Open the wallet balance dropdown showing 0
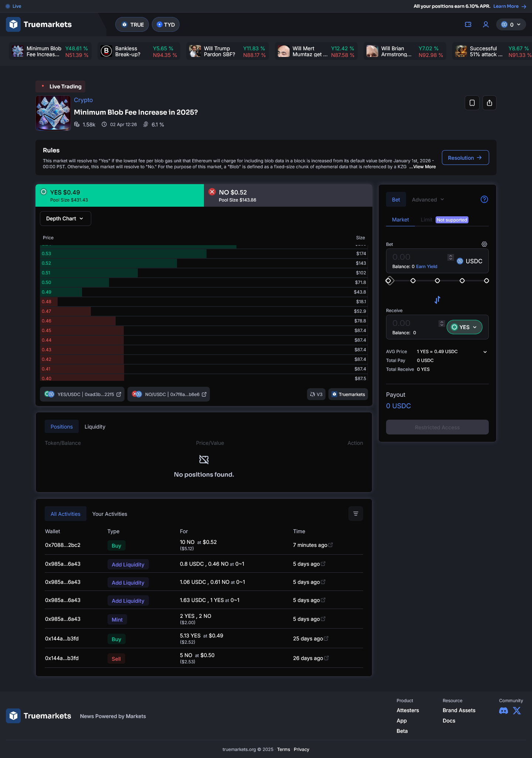This screenshot has height=758, width=532. tap(511, 24)
